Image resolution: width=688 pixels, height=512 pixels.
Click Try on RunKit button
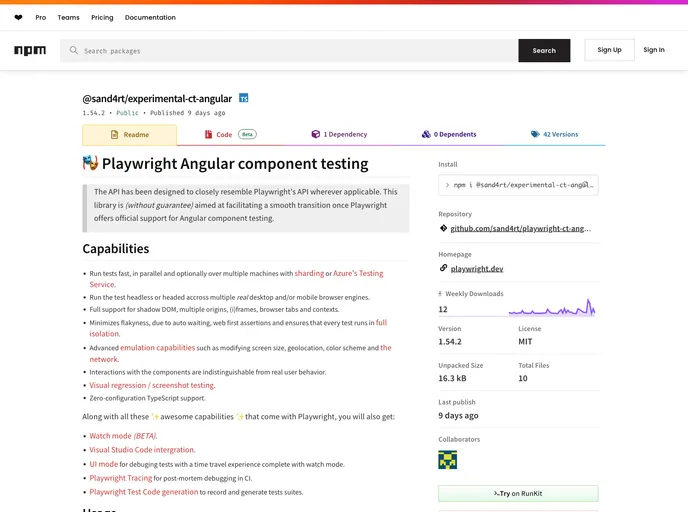[518, 493]
